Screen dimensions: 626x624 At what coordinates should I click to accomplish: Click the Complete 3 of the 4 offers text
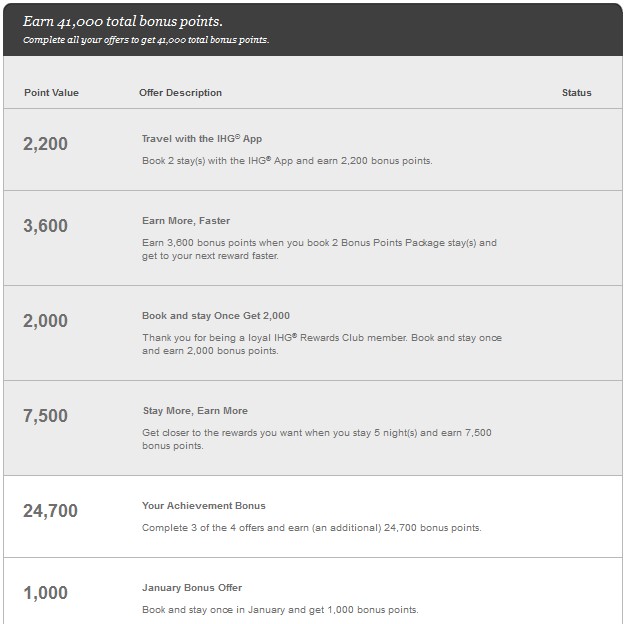tap(312, 528)
